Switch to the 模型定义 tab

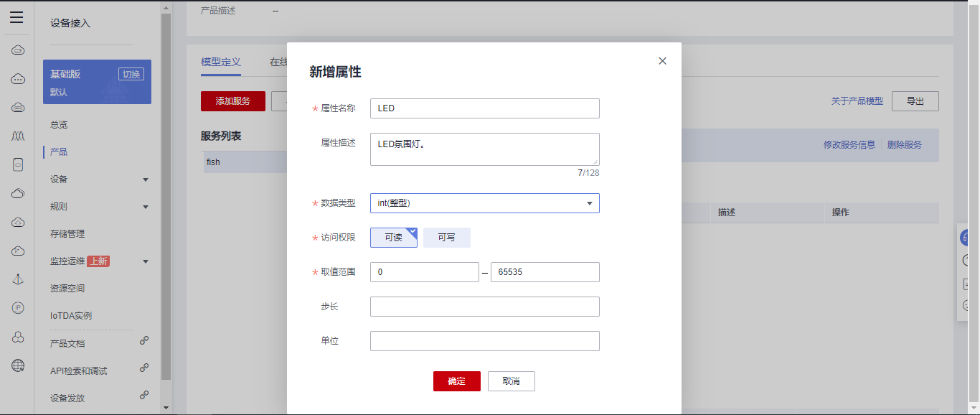pyautogui.click(x=221, y=62)
